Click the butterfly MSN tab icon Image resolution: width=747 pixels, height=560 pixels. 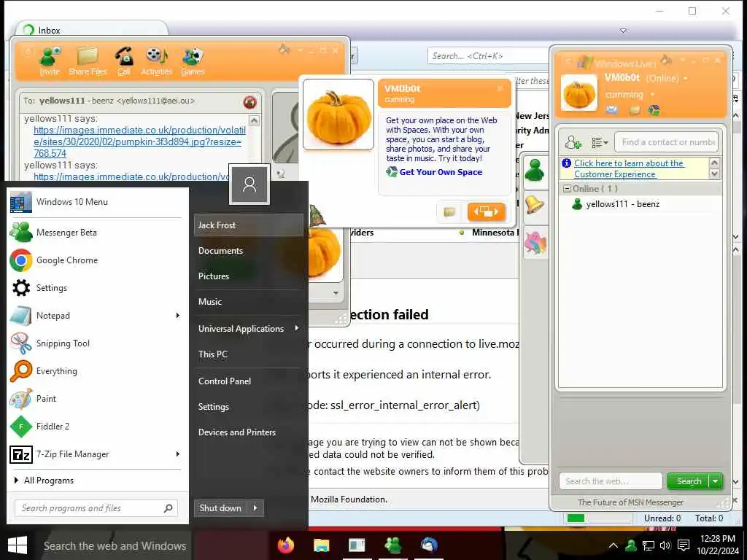coord(535,242)
